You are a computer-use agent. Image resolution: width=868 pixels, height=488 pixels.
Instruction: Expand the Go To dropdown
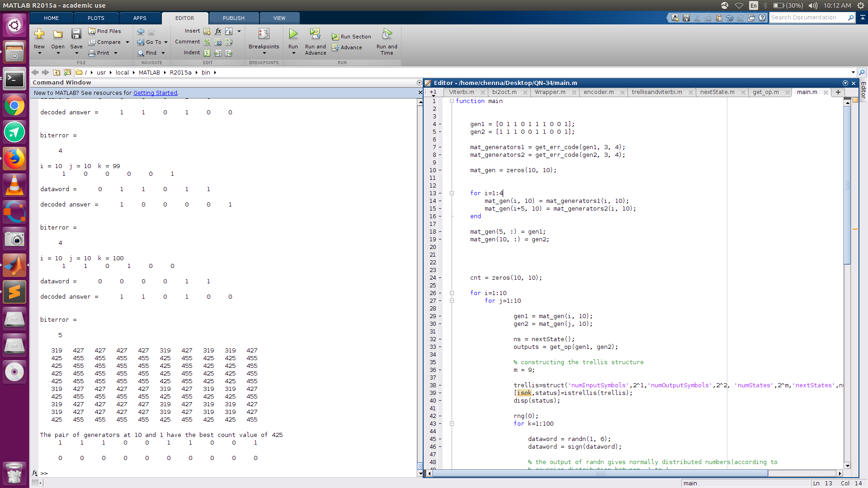coord(166,42)
